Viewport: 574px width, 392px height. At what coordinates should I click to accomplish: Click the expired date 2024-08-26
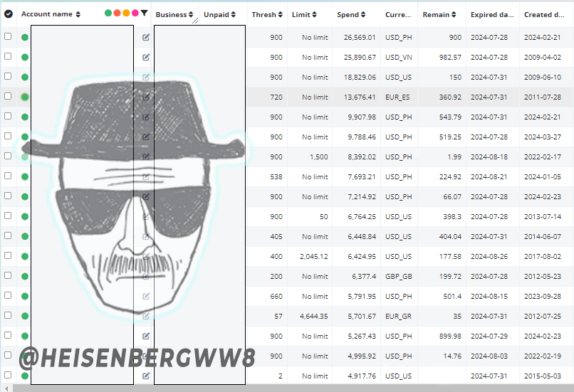[489, 257]
